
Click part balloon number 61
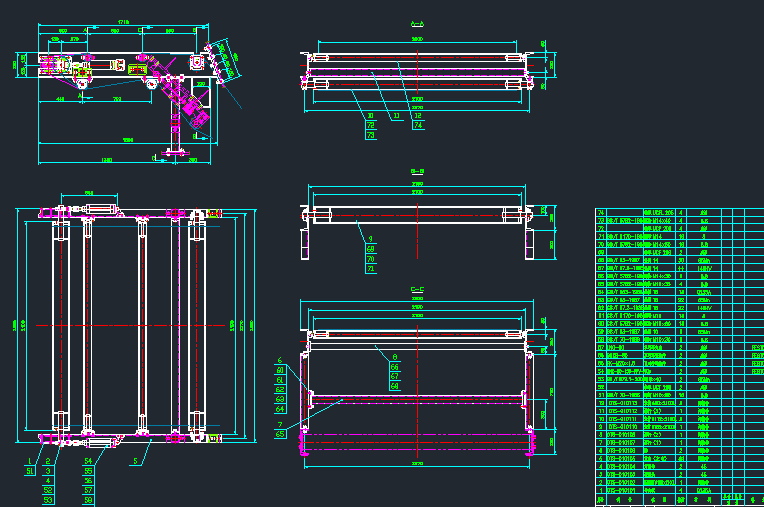tap(280, 380)
